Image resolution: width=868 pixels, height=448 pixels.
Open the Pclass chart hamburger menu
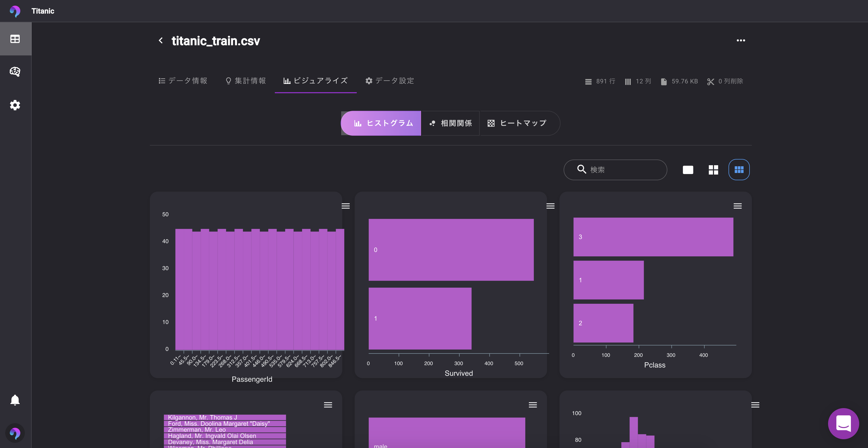click(738, 206)
